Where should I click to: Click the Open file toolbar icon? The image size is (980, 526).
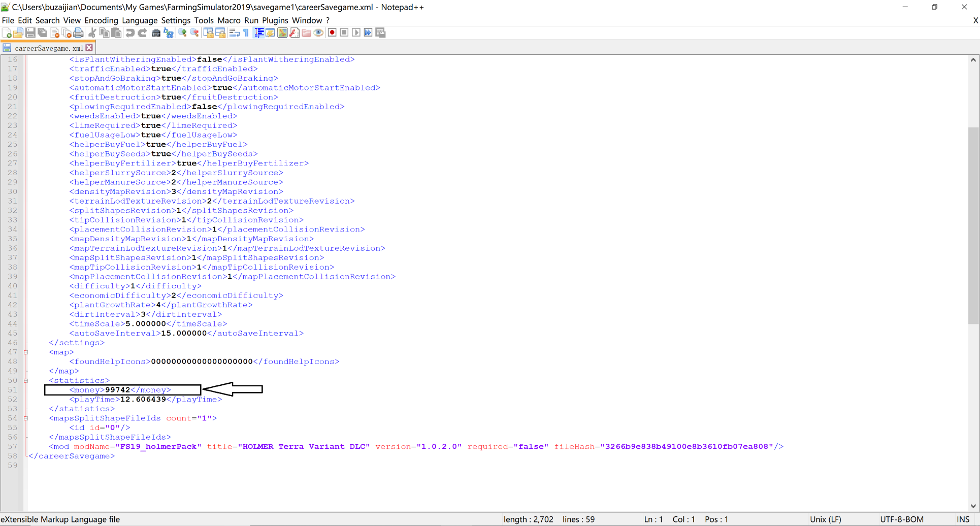pyautogui.click(x=18, y=33)
